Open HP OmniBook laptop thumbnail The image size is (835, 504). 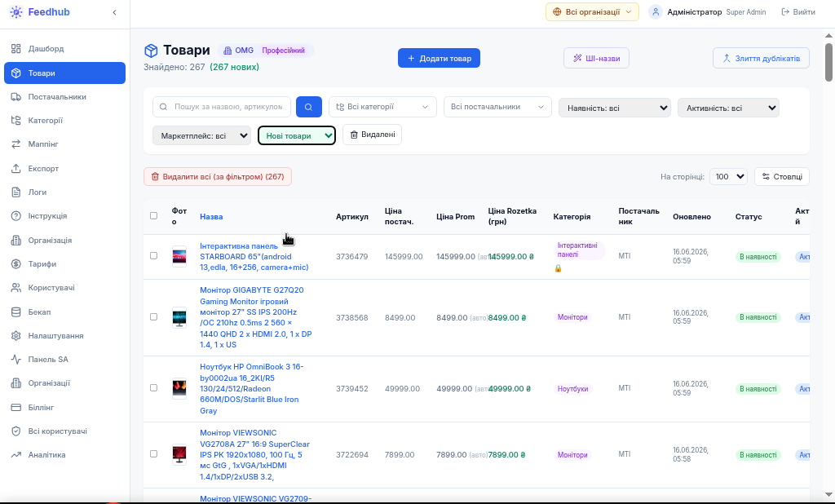click(179, 388)
